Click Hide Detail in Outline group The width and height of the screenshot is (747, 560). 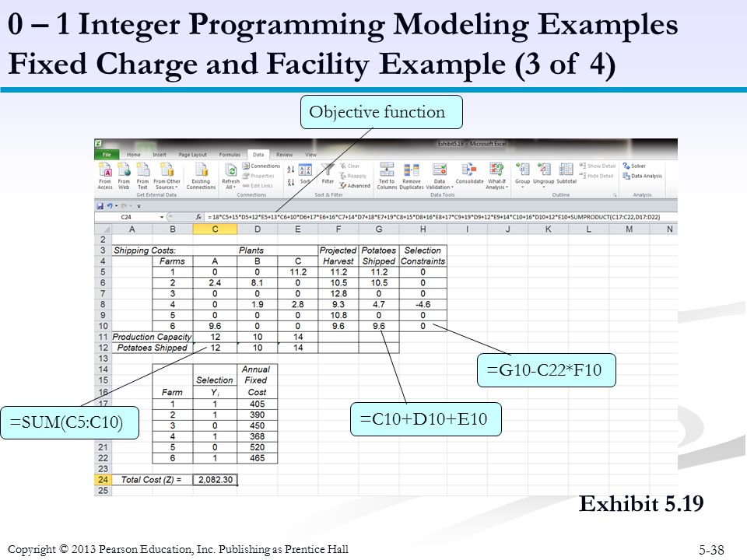pos(597,176)
